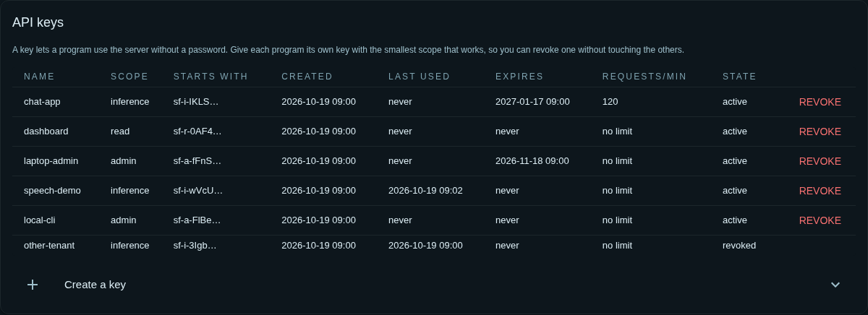Click the LAST USED column header
Viewport: 868px width, 315px height.
tap(419, 77)
